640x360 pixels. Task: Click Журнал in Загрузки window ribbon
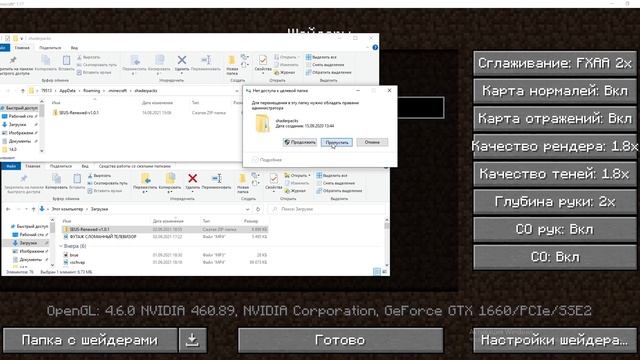(296, 191)
